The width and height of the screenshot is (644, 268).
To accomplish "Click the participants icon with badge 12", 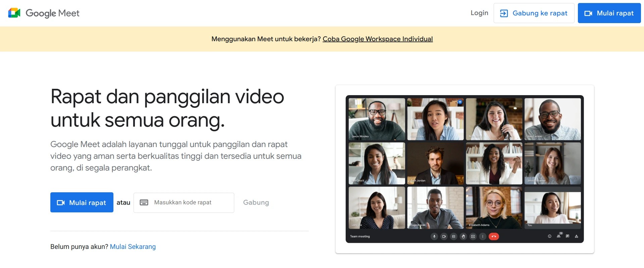I will pyautogui.click(x=559, y=236).
